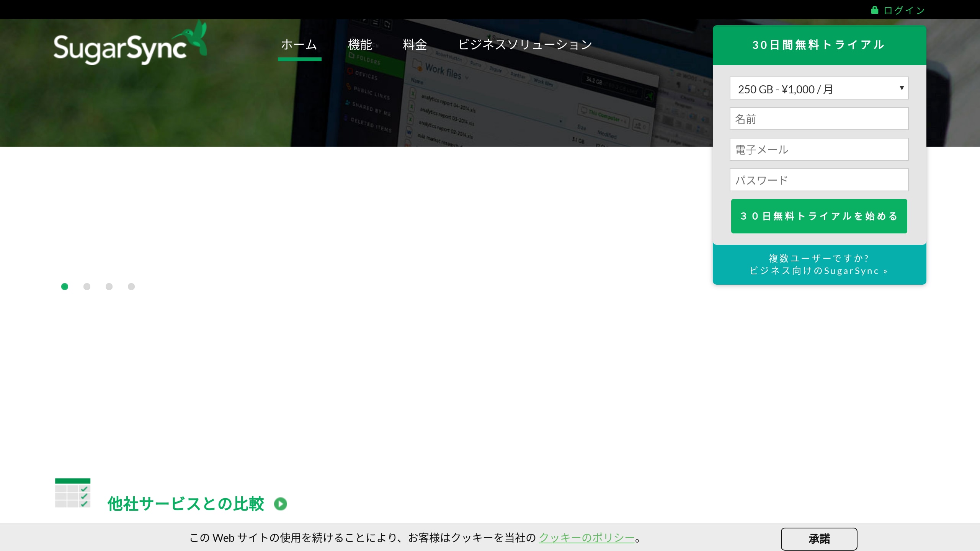980x551 pixels.
Task: Open the 機能 menu item
Action: (x=360, y=45)
